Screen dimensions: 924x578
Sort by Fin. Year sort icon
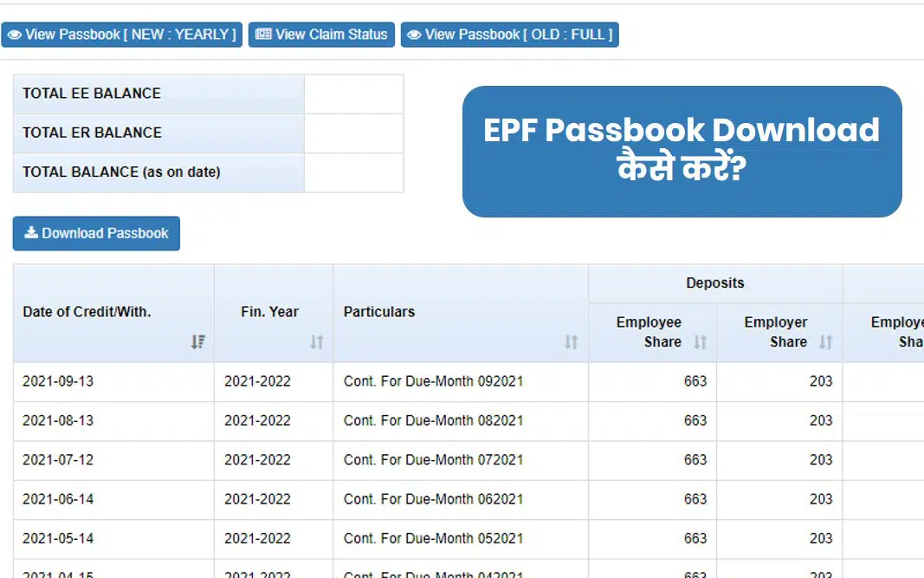[x=317, y=342]
